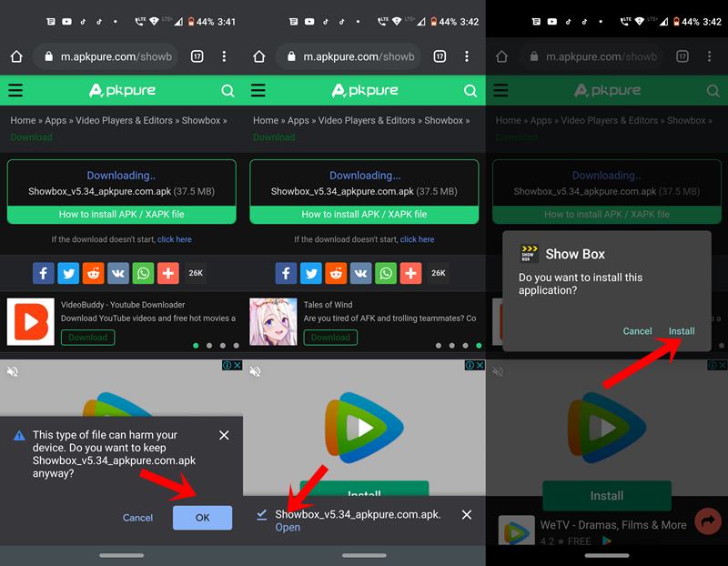Tap Showbox breadcrumb in the first screen
The width and height of the screenshot is (728, 566).
pyautogui.click(x=201, y=120)
